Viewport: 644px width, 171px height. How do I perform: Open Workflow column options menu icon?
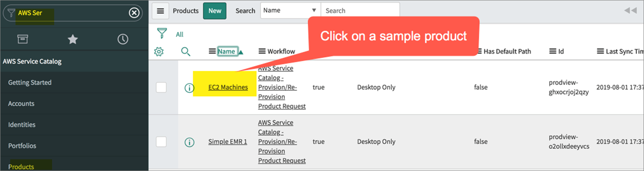(262, 51)
